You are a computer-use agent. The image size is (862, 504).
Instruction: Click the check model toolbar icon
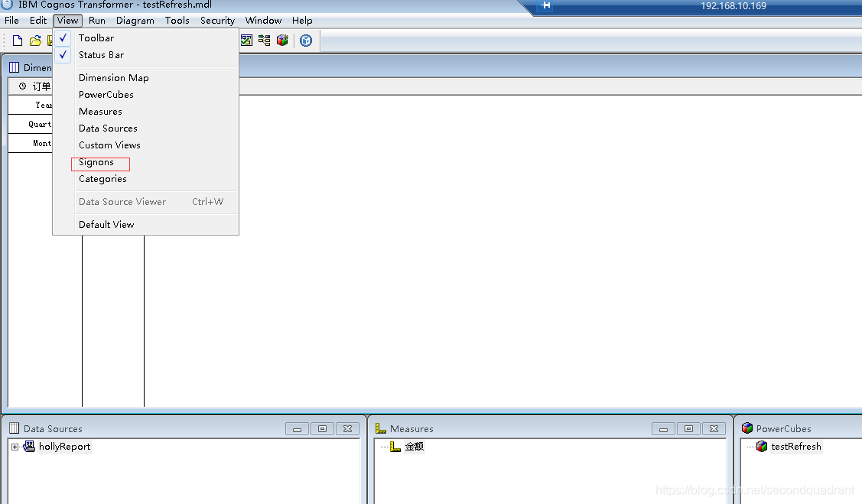pyautogui.click(x=247, y=40)
